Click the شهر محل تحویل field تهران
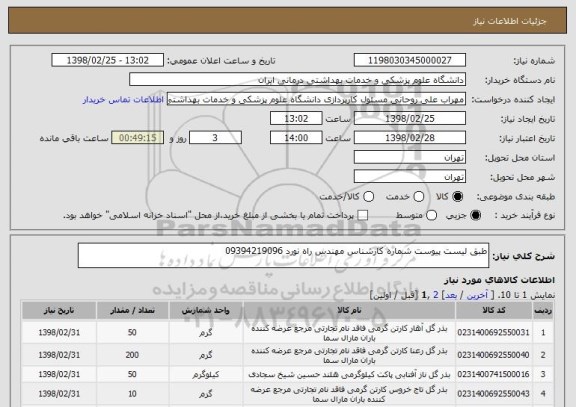 pos(410,177)
